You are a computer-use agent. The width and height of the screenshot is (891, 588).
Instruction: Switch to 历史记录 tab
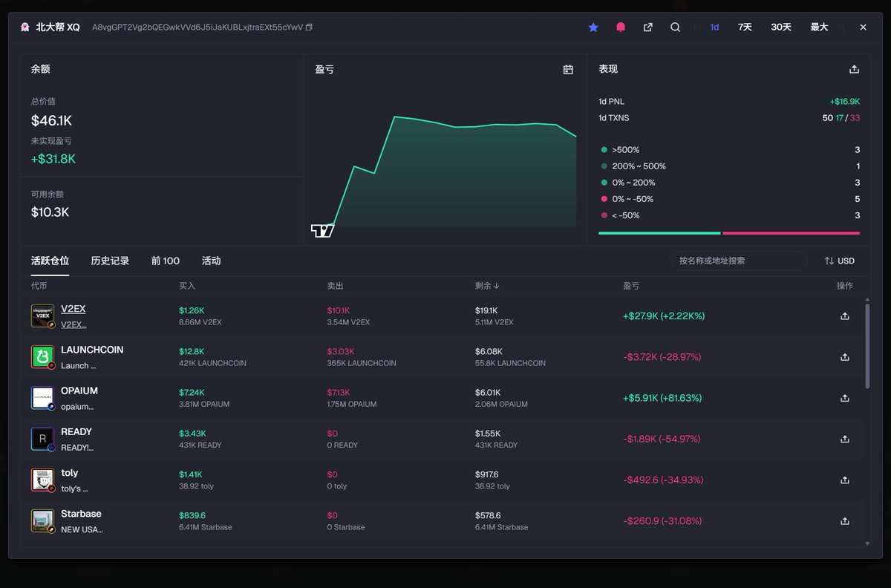tap(110, 261)
